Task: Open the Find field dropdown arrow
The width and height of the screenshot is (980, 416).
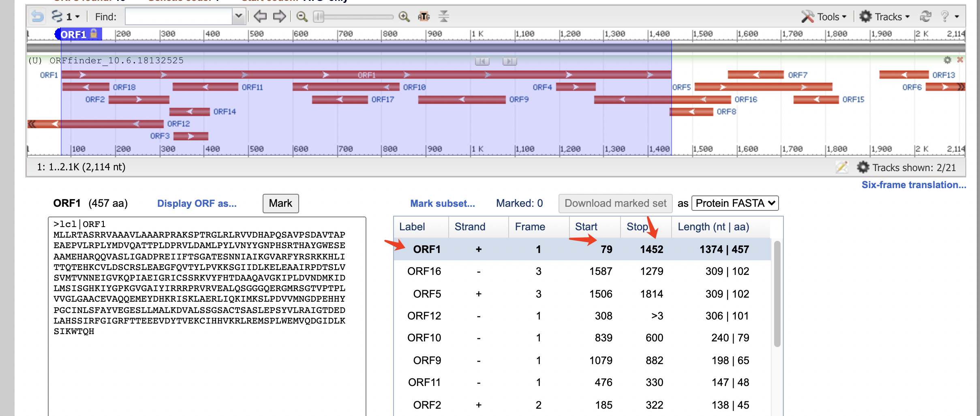Action: click(x=238, y=16)
